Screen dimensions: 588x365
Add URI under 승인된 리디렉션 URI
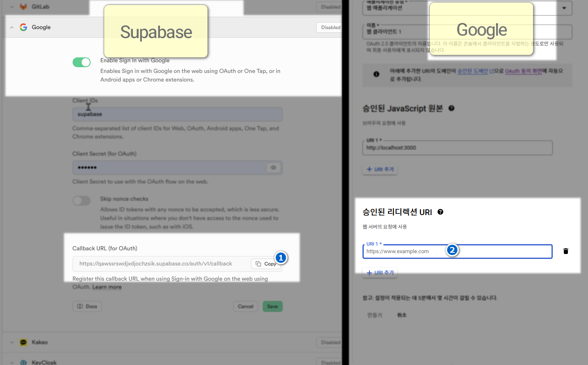click(380, 273)
